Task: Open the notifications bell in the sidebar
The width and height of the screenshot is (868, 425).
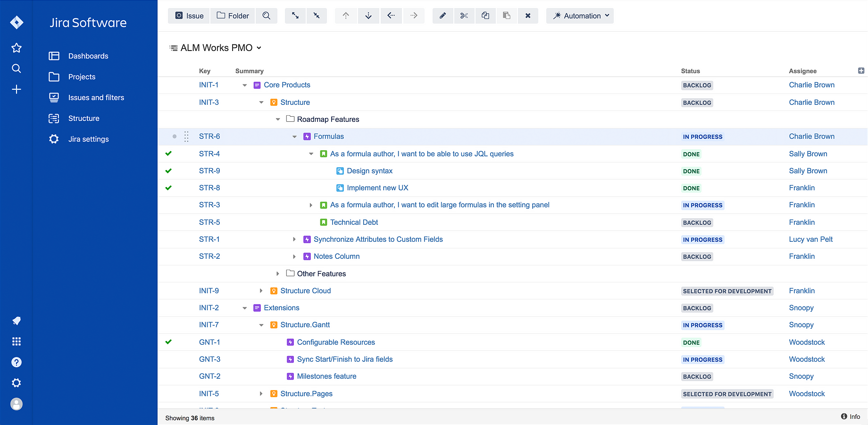Action: tap(17, 321)
